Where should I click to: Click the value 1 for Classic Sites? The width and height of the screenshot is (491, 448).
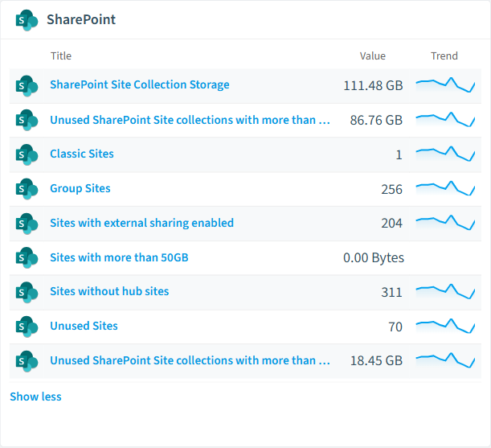point(399,155)
